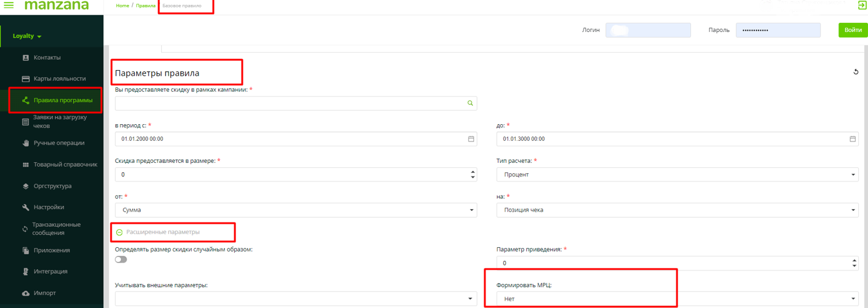Open Карты лояльности menu item

tap(60, 79)
